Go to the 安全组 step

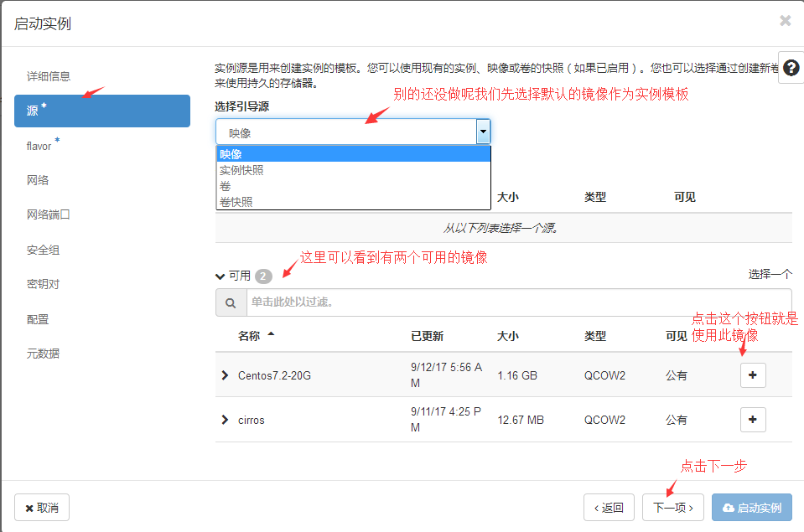pos(44,250)
